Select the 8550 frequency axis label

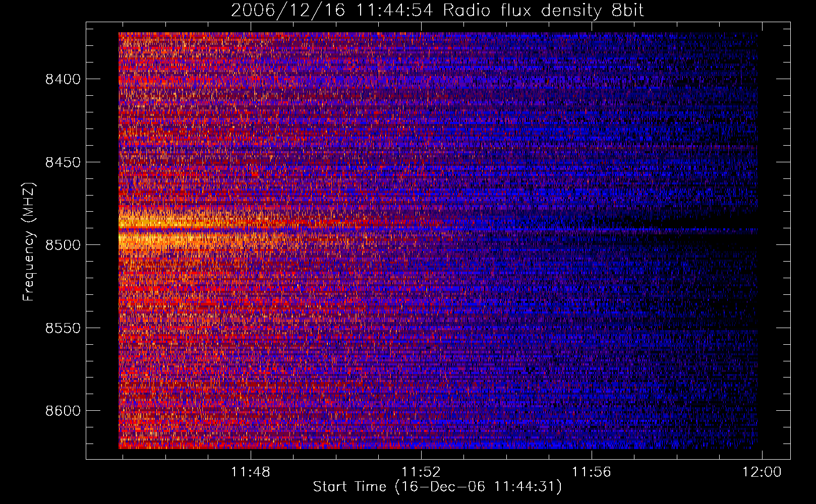pos(63,328)
